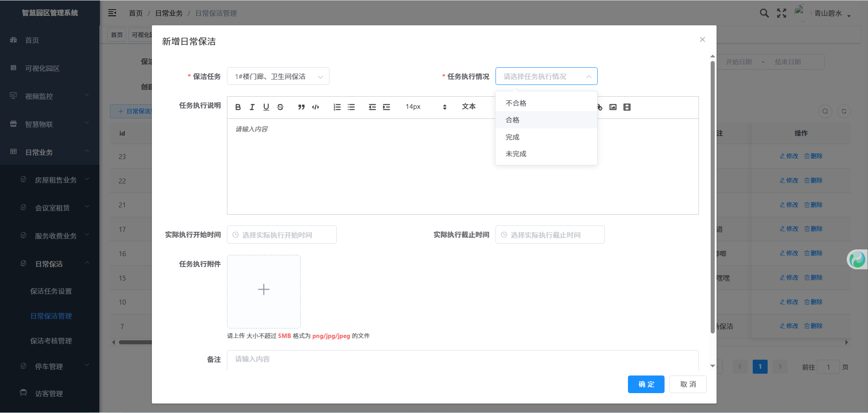Insert a video into the editor
This screenshot has width=868, height=413.
coord(627,107)
